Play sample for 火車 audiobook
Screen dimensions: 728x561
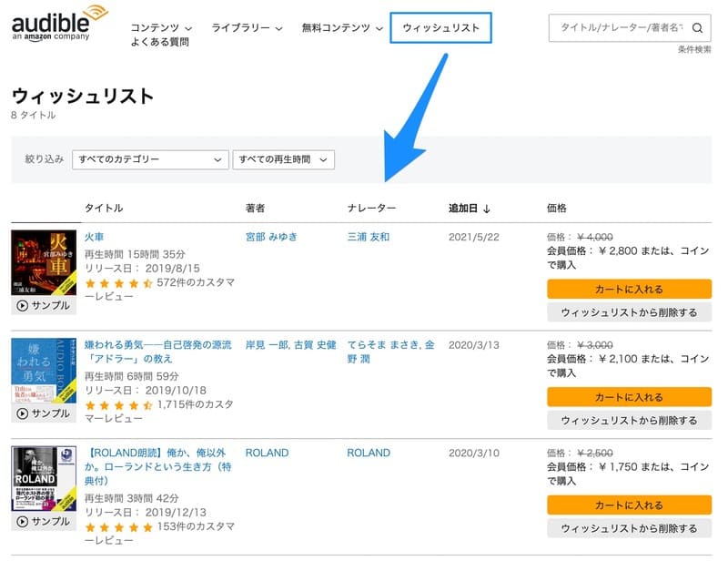click(44, 307)
